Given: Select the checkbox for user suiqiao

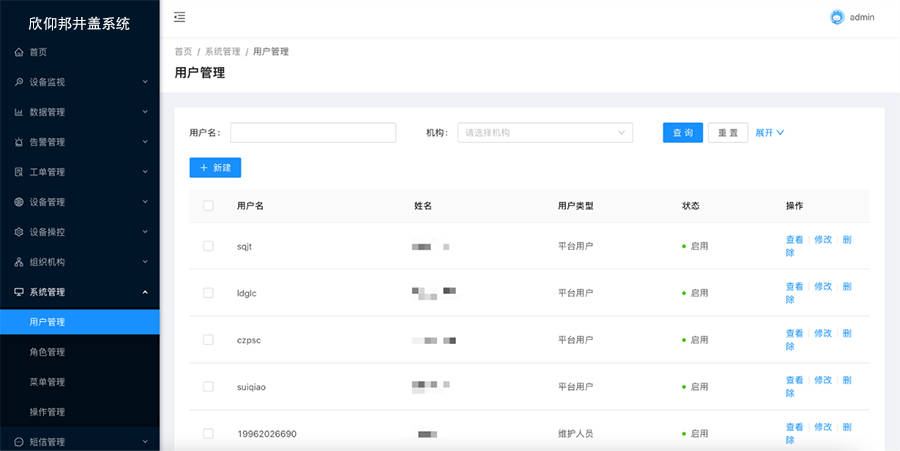Looking at the screenshot, I should point(208,386).
